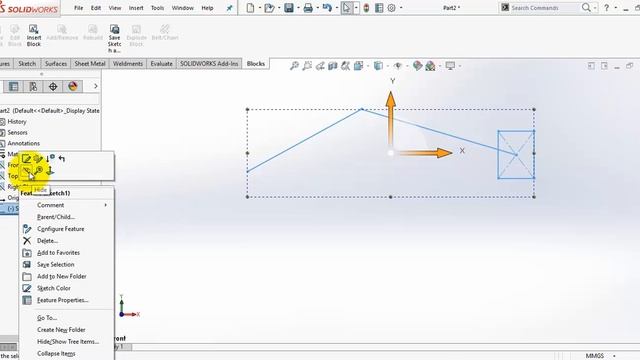
Task: Click the Undo arrow icon
Action: click(327, 7)
